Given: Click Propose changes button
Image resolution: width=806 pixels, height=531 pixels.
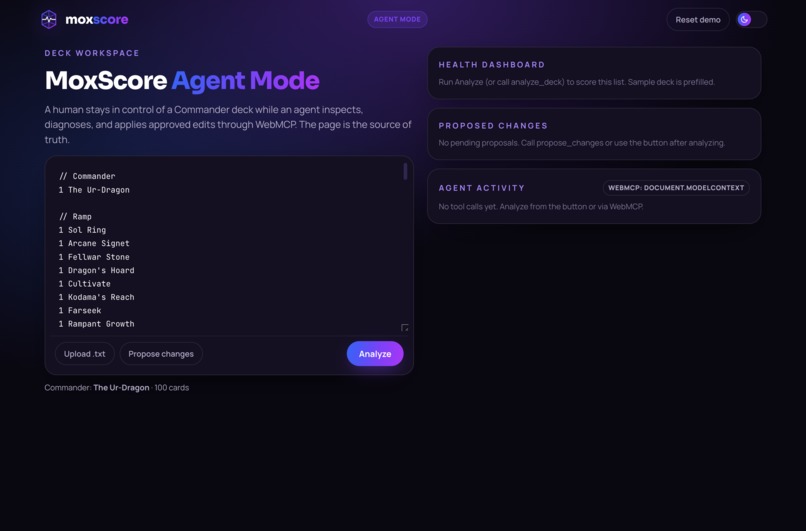Looking at the screenshot, I should coord(161,354).
